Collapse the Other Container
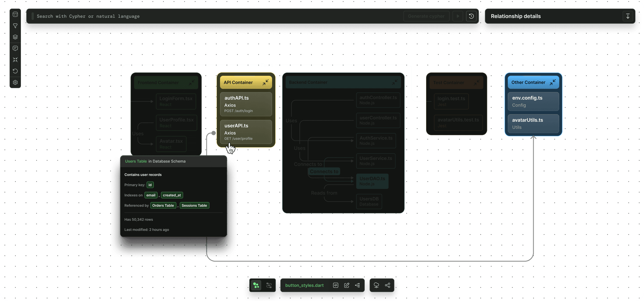The image size is (644, 301). coord(552,82)
